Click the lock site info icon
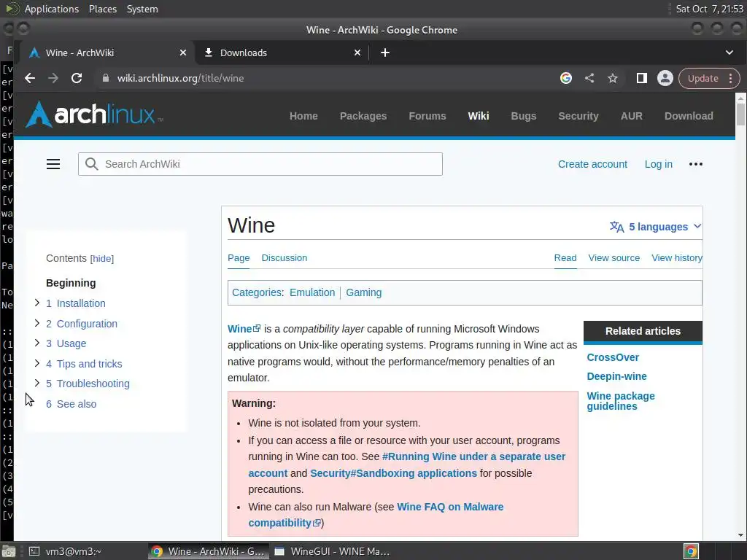 (106, 78)
